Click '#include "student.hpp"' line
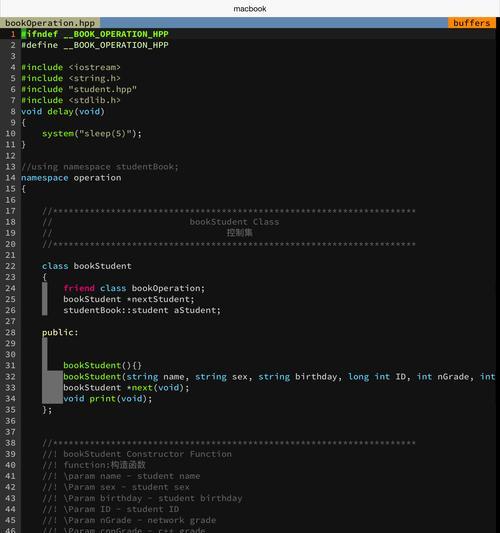500x533 pixels. (79, 89)
